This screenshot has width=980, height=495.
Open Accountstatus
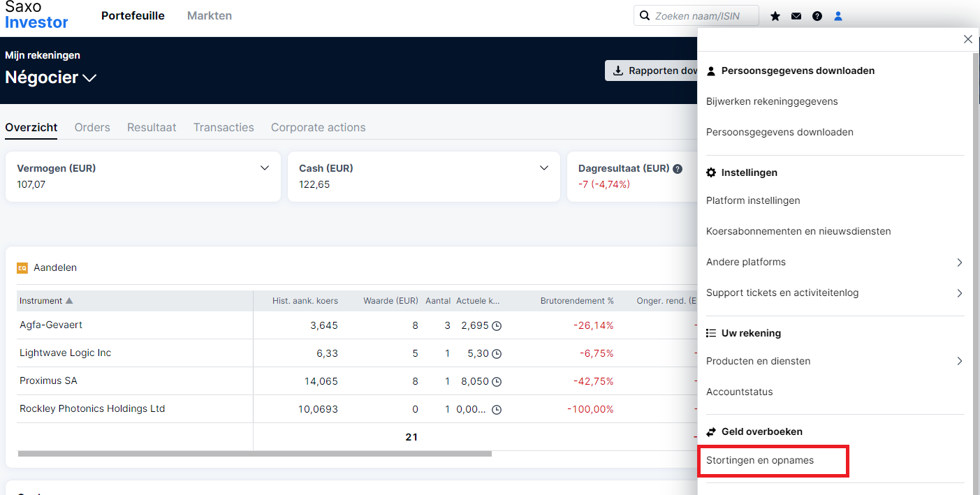[x=740, y=392]
